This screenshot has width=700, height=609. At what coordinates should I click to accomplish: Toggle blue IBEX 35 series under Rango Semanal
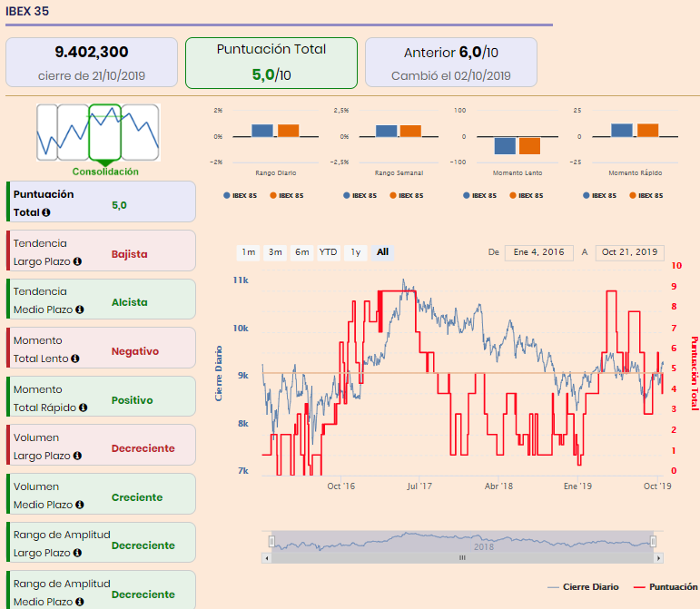(360, 195)
